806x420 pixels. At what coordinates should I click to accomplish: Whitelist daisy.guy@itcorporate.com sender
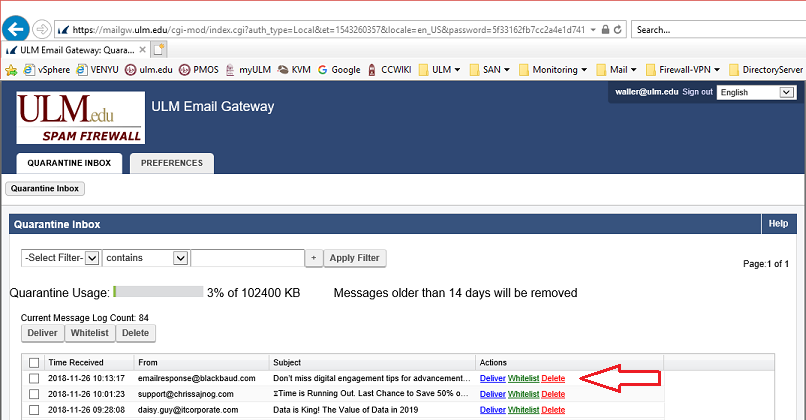click(x=523, y=410)
